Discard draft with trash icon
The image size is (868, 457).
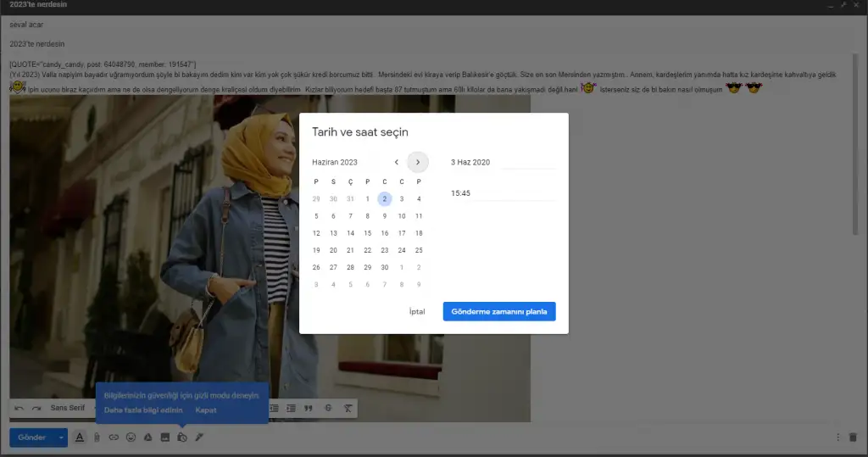(853, 437)
